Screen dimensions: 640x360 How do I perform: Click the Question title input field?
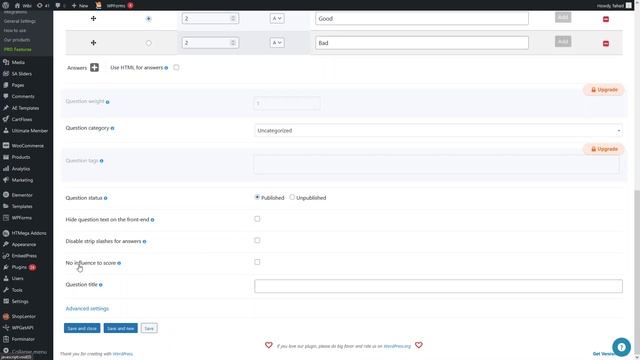click(x=438, y=286)
